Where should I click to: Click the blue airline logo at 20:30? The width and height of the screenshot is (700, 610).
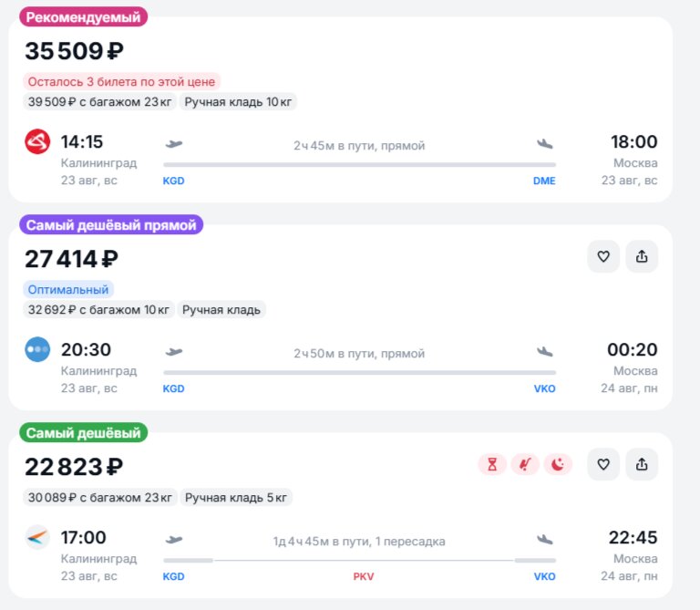[x=37, y=349]
